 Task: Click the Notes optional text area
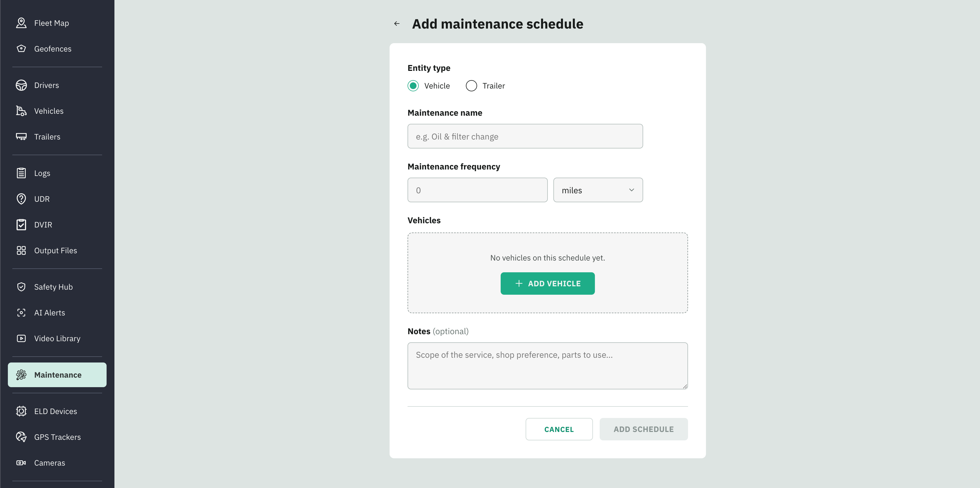[x=547, y=366]
